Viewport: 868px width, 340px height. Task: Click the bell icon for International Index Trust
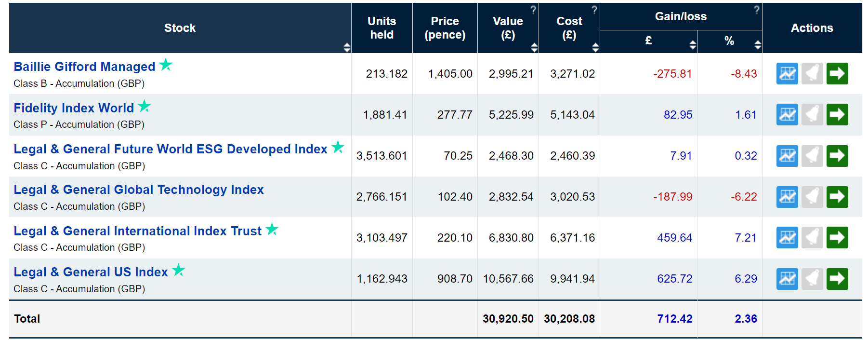[812, 238]
